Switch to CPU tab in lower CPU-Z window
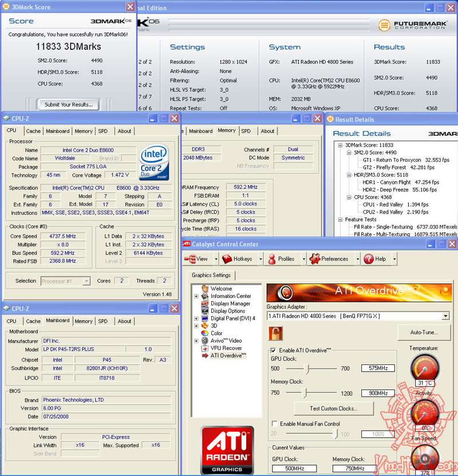This screenshot has height=476, width=458. click(x=11, y=321)
